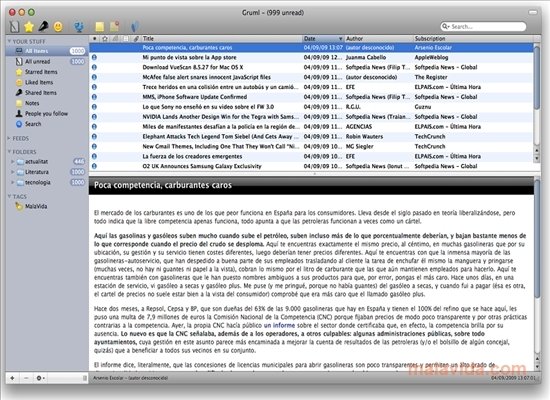Click the person icon beside People you follow
Image resolution: width=550 pixels, height=400 pixels.
click(x=19, y=113)
